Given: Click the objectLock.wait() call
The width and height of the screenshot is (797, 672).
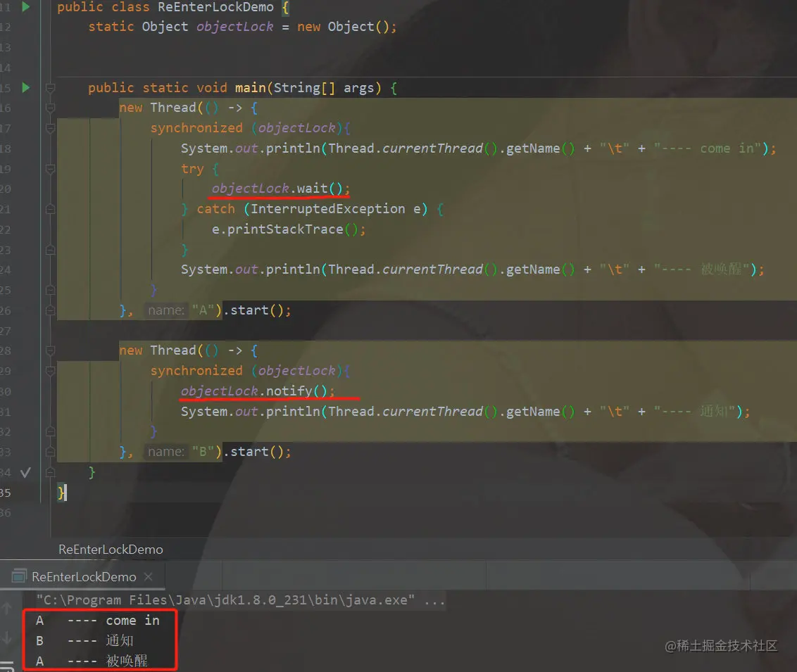Looking at the screenshot, I should 281,189.
